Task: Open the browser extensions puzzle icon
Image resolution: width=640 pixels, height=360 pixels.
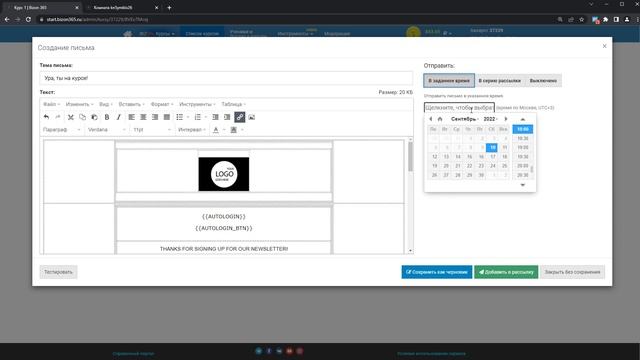Action: [x=606, y=19]
